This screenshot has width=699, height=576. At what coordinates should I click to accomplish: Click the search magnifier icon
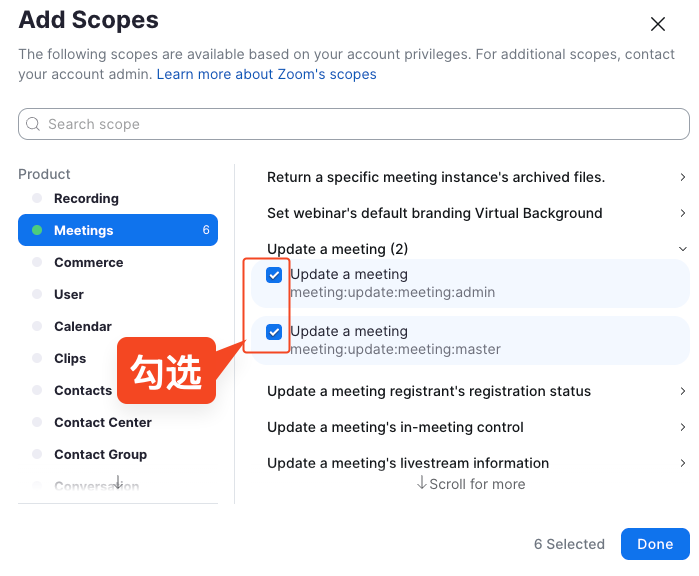35,124
